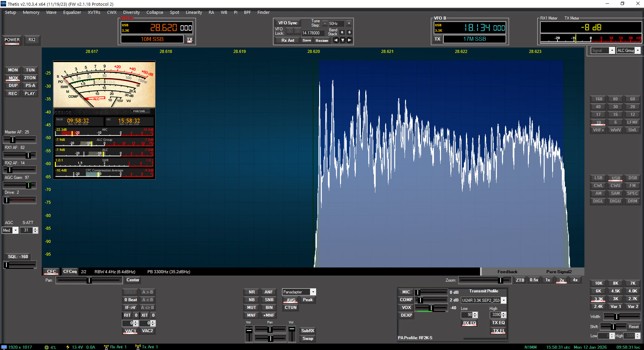Click the band stack left arrow
This screenshot has height=350, width=644.
(x=336, y=40)
